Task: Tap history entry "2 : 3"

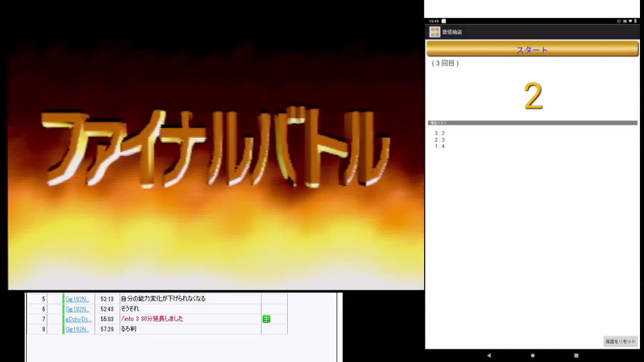Action: [439, 140]
